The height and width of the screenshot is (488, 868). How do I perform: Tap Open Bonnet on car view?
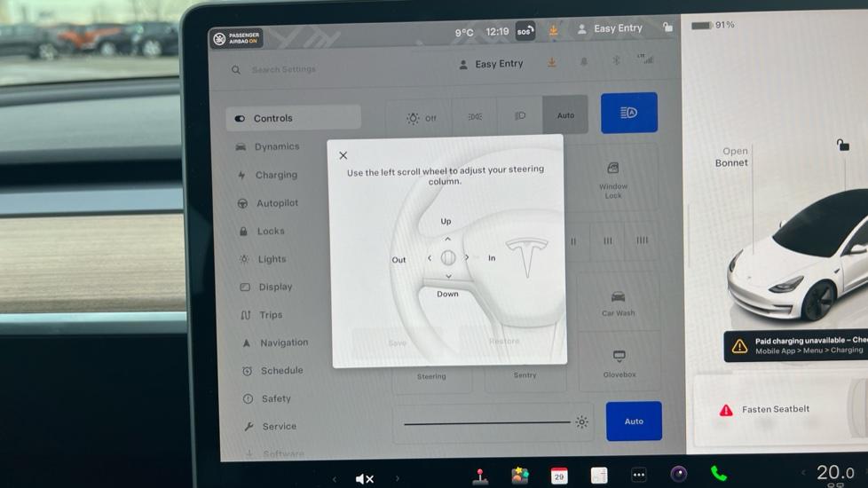731,157
